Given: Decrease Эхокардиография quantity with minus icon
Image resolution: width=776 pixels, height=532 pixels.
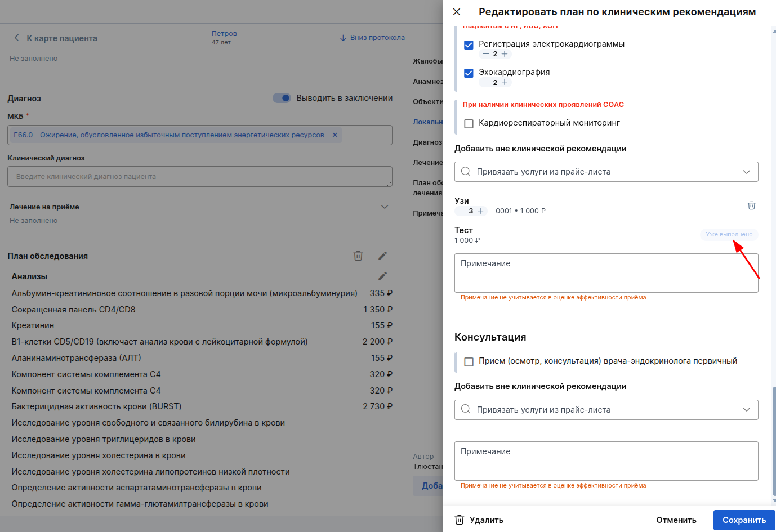Looking at the screenshot, I should [486, 82].
